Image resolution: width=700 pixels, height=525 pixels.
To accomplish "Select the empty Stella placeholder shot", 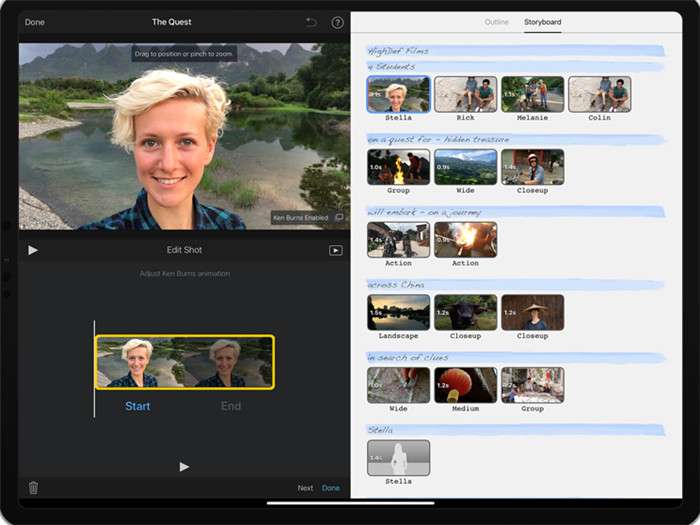I will click(x=398, y=458).
